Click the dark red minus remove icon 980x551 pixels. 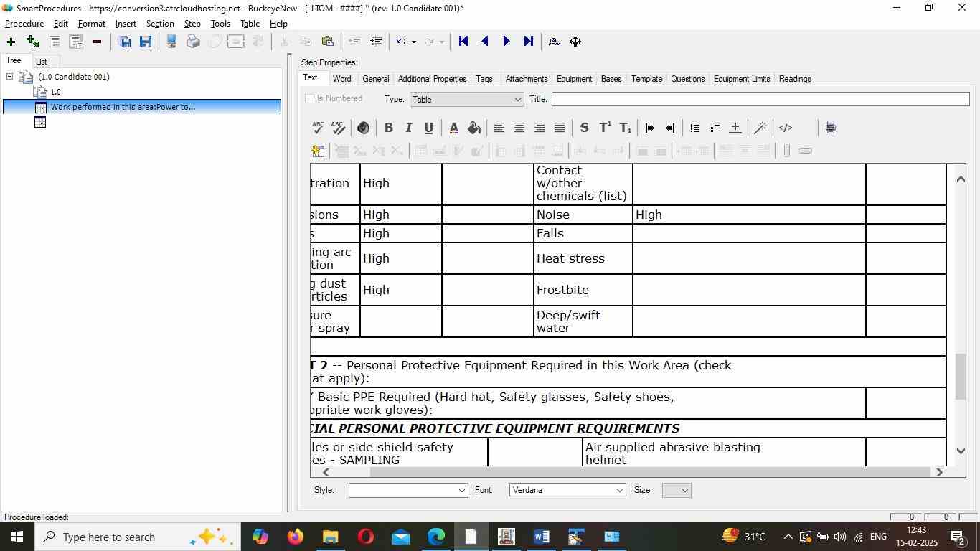[97, 42]
